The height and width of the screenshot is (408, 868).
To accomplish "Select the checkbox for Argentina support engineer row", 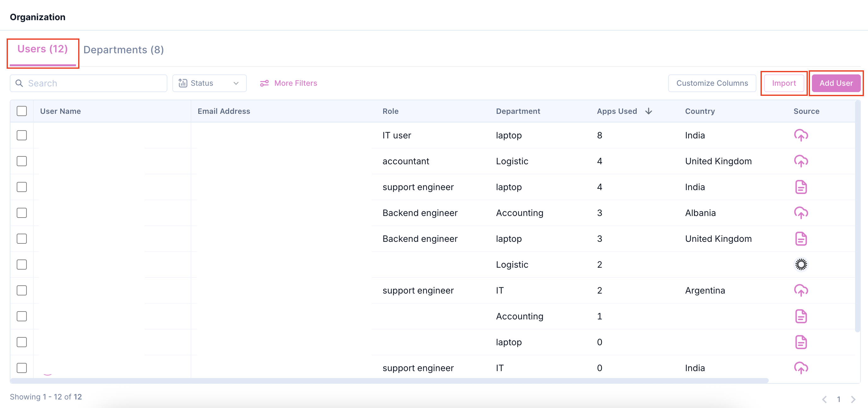I will tap(22, 290).
